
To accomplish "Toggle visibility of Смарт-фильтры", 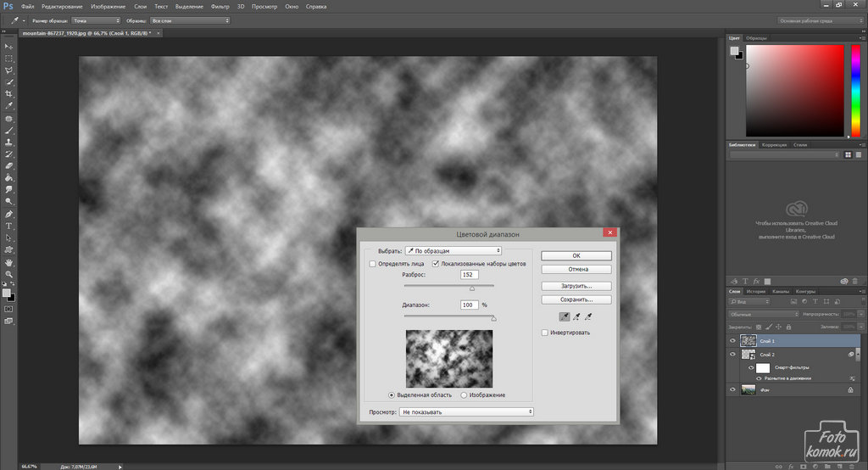I will coord(751,367).
